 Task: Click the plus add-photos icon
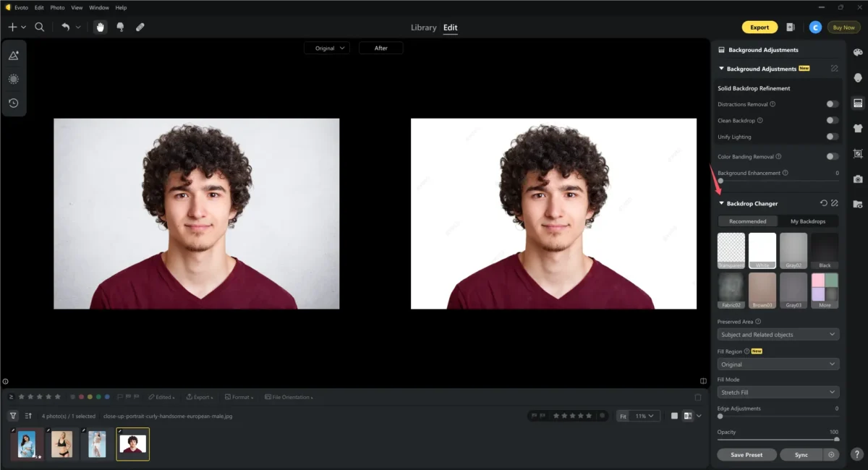coord(12,27)
